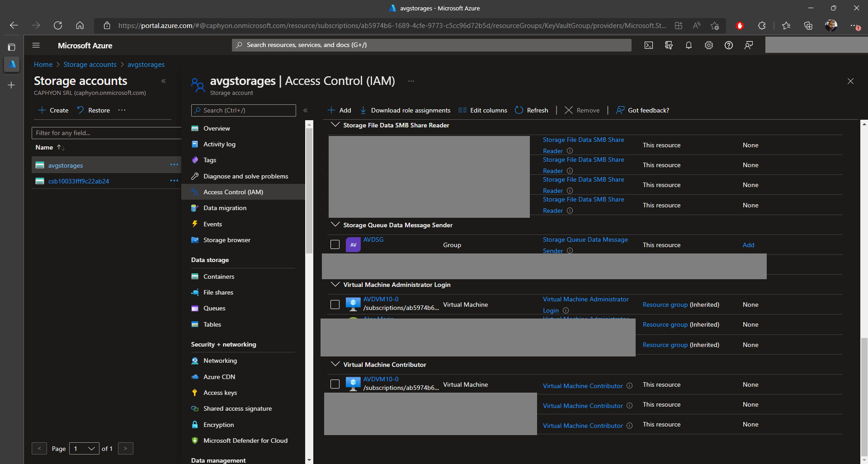Open the Feedback icon in the top bar
The image size is (868, 464).
(749, 45)
